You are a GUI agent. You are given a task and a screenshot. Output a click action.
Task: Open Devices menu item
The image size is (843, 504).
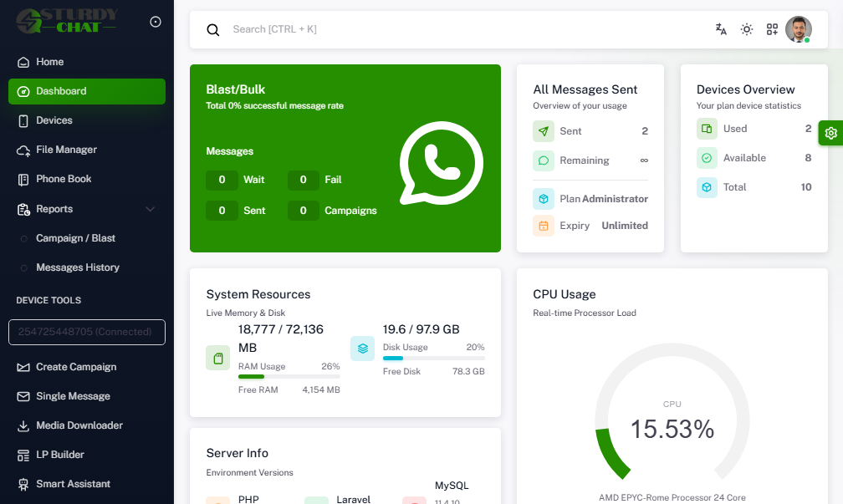click(54, 120)
